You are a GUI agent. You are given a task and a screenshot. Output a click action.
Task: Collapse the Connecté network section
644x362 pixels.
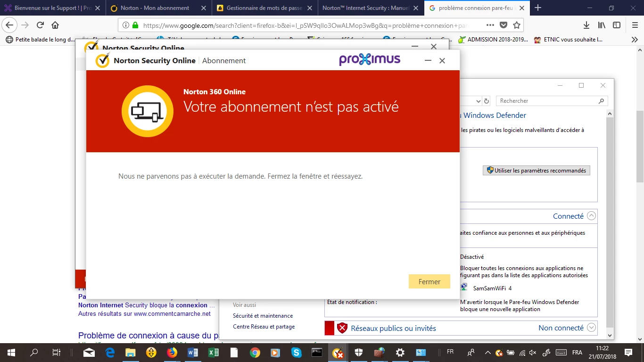pyautogui.click(x=592, y=216)
